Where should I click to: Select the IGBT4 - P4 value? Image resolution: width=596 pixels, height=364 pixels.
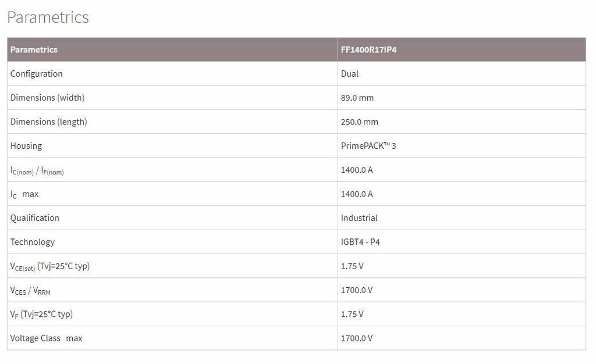(360, 242)
